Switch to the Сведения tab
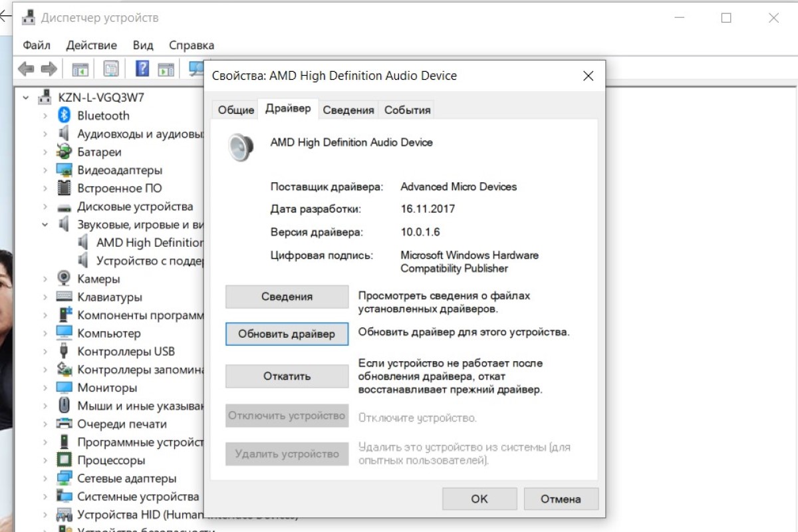This screenshot has height=532, width=798. click(348, 110)
